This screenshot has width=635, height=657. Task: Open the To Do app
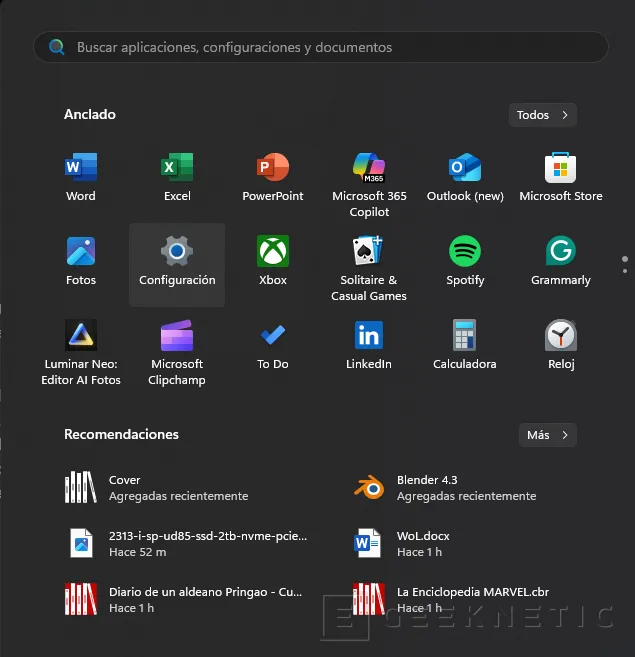(273, 345)
